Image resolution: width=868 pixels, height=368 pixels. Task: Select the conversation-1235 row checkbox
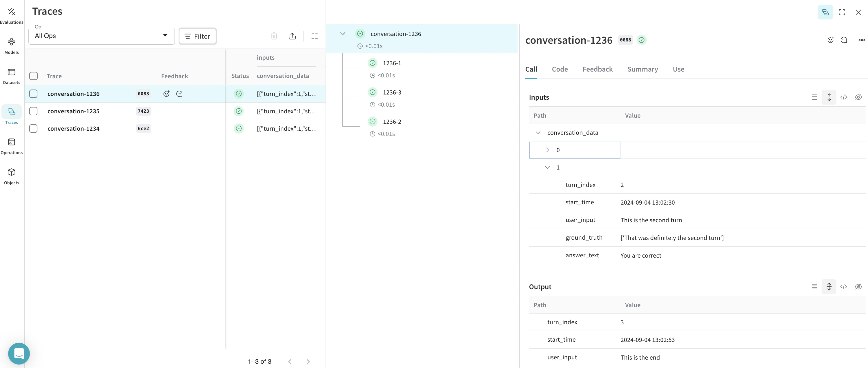pyautogui.click(x=33, y=111)
